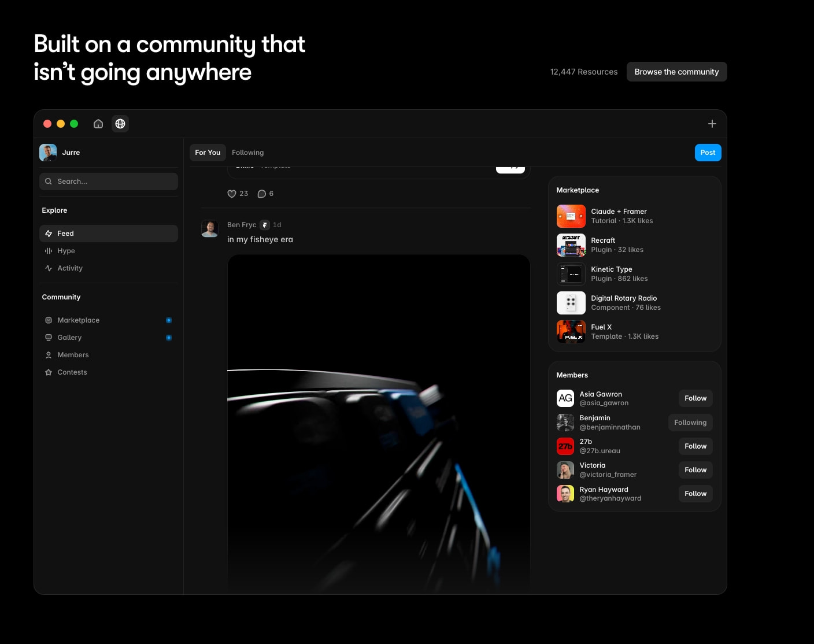The height and width of the screenshot is (644, 814).
Task: Follow Ryan Hayward
Action: (695, 494)
